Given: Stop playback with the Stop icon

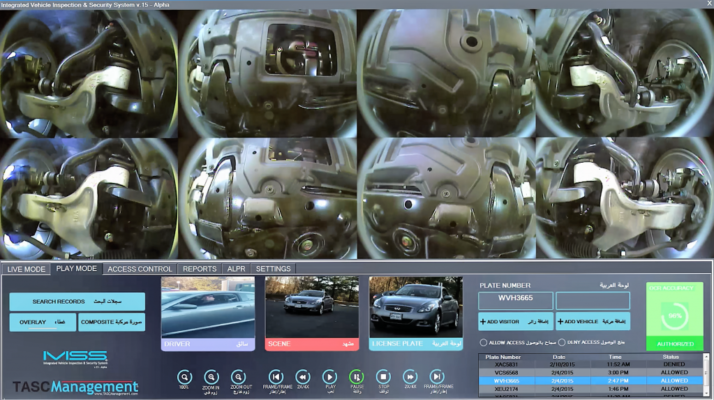Looking at the screenshot, I should click(x=383, y=377).
